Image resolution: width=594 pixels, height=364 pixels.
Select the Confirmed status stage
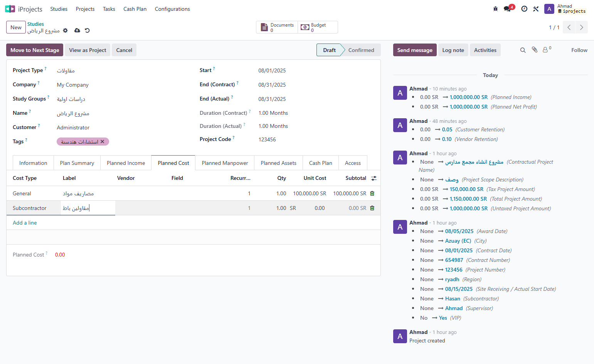[x=361, y=50]
